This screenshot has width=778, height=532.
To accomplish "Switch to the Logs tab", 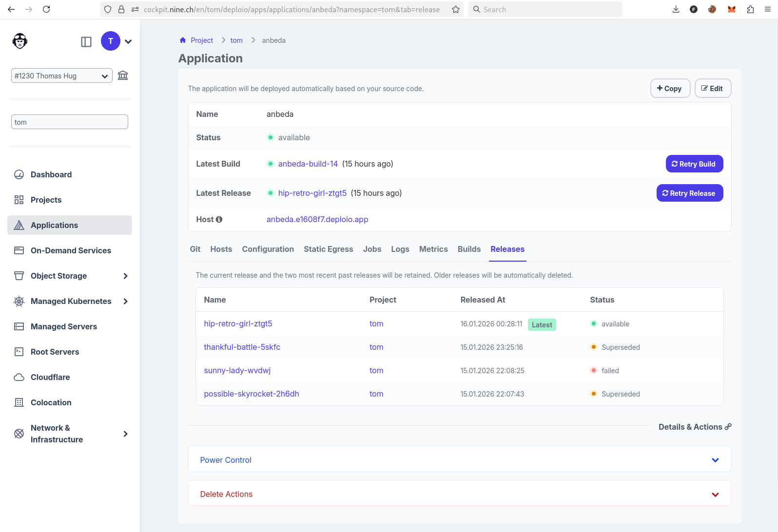I will [x=400, y=249].
